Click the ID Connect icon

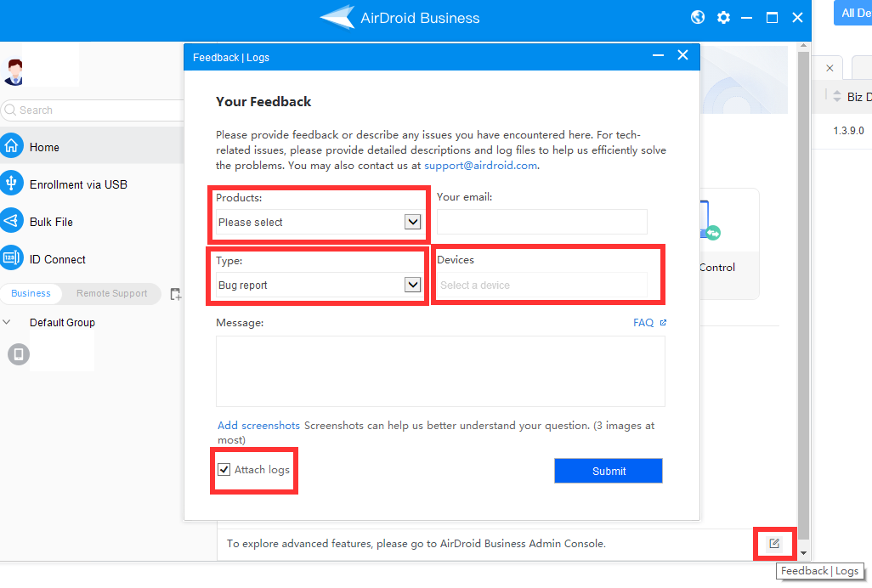(11, 258)
